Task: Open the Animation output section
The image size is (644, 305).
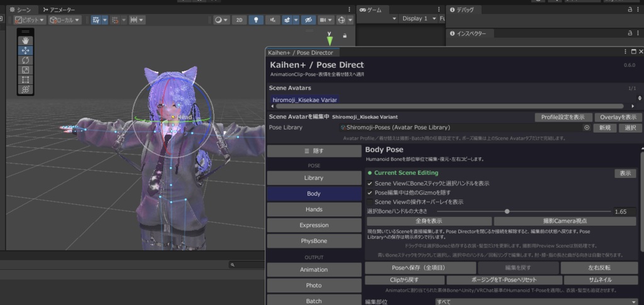Action: [x=314, y=270]
